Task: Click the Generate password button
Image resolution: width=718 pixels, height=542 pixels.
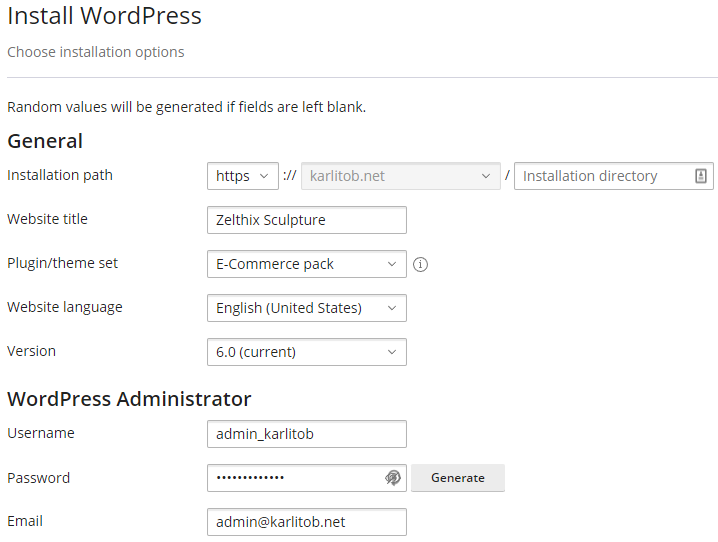Action: pyautogui.click(x=458, y=478)
